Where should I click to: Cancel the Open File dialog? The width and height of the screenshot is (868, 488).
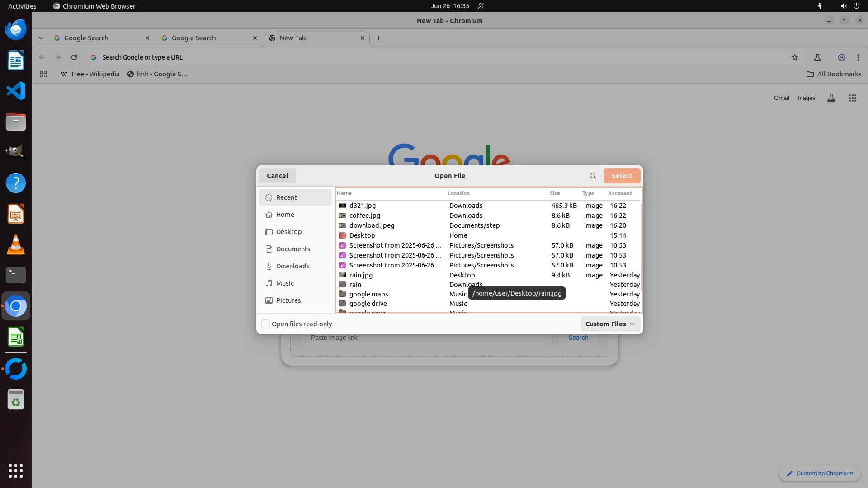[x=277, y=176]
